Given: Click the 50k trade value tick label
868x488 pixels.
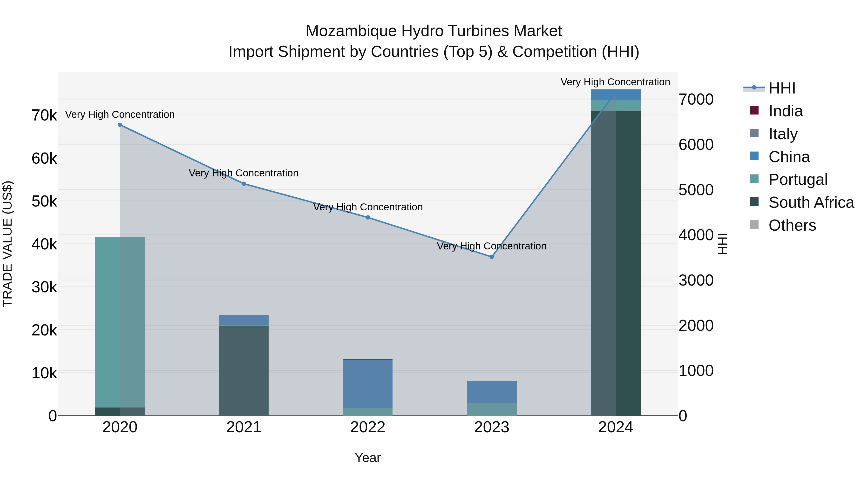Looking at the screenshot, I should [x=44, y=201].
